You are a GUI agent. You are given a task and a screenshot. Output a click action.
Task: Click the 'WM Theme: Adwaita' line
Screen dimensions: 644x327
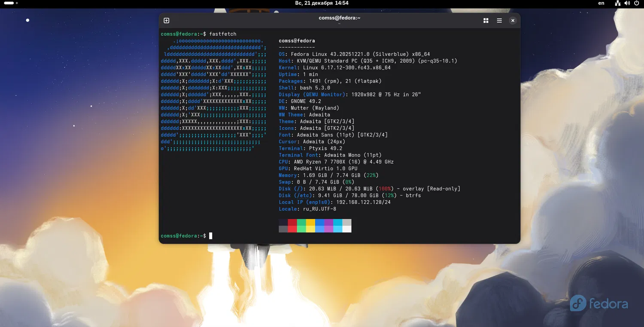coord(304,115)
